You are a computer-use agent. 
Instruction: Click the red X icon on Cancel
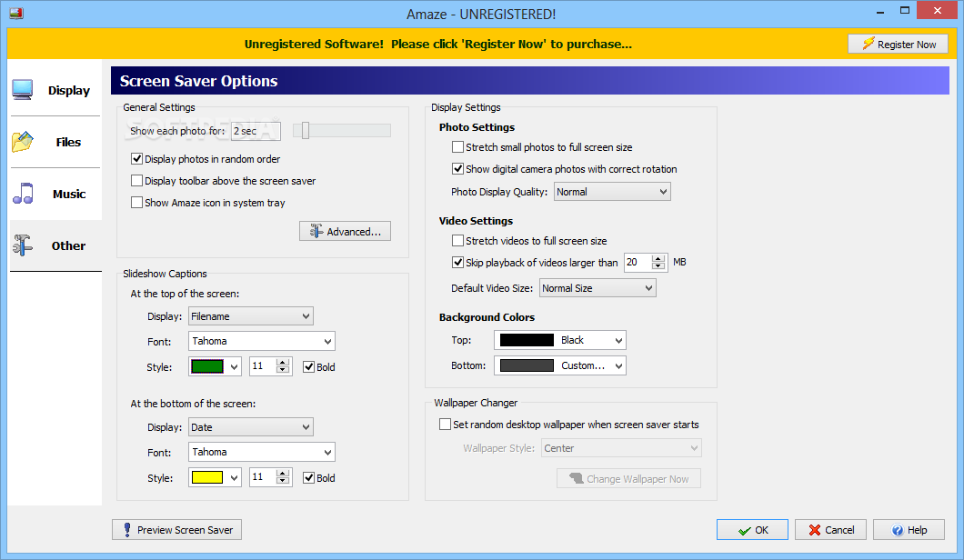click(815, 530)
